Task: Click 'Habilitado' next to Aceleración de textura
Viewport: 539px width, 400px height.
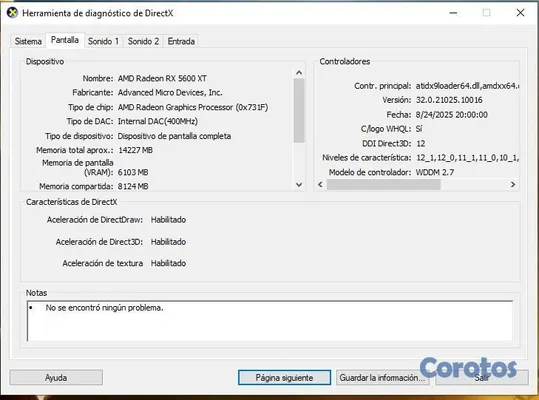Action: click(168, 263)
